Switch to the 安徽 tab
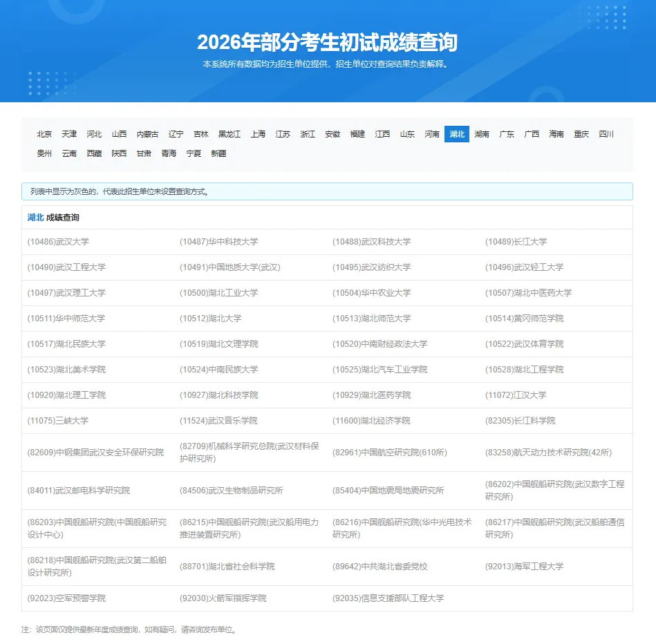Image resolution: width=656 pixels, height=644 pixels. (x=332, y=134)
